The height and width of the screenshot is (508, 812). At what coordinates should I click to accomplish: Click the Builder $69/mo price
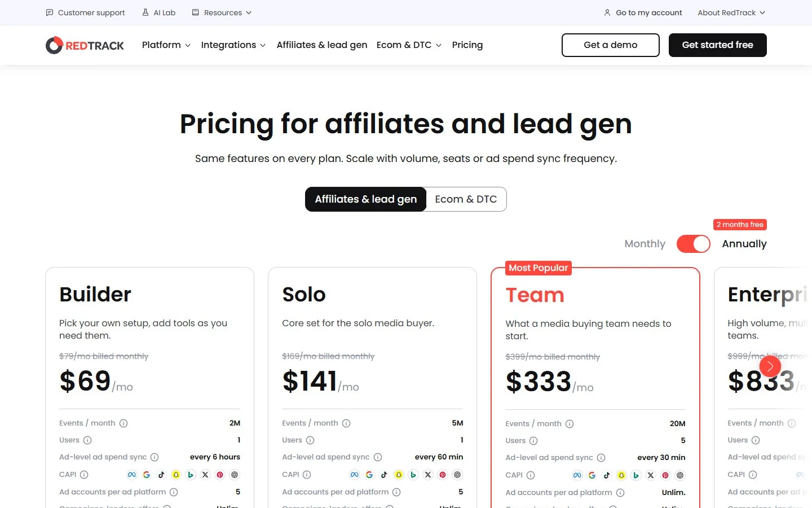(x=96, y=381)
